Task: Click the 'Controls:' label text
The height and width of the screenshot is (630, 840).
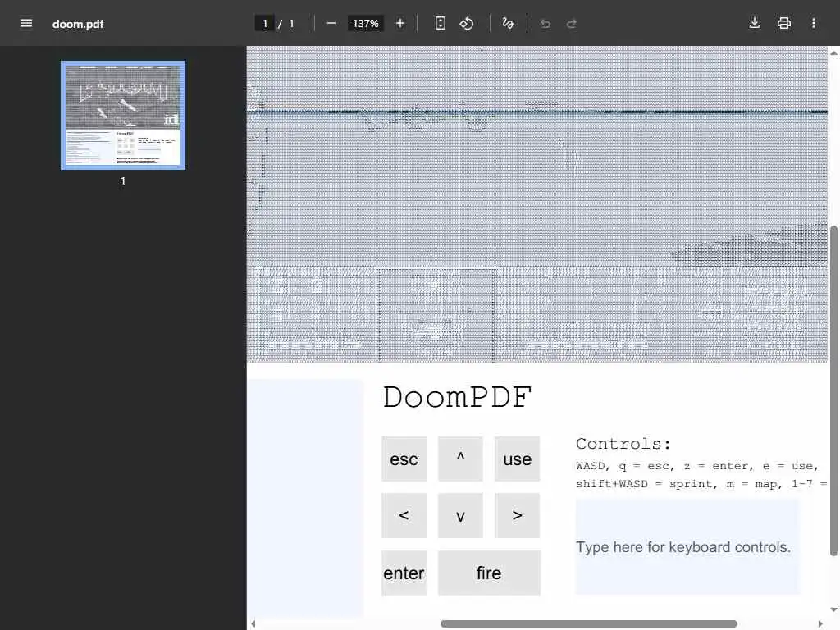Action: click(x=623, y=444)
